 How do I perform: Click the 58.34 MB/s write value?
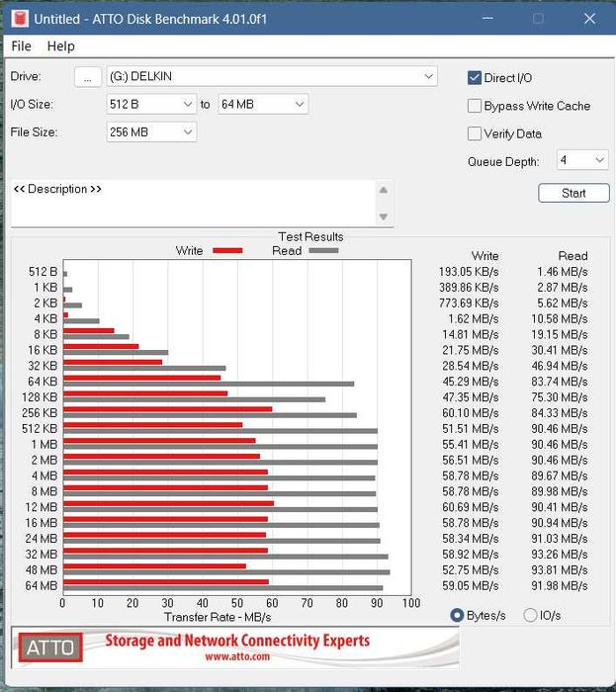pyautogui.click(x=471, y=539)
